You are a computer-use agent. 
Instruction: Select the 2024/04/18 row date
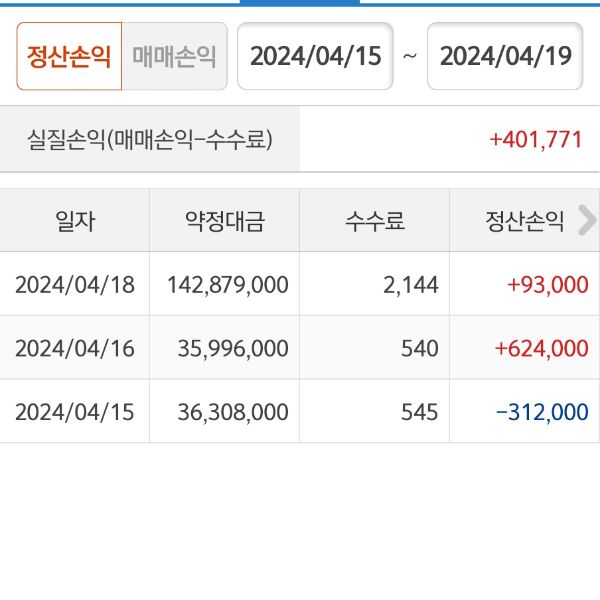click(75, 284)
